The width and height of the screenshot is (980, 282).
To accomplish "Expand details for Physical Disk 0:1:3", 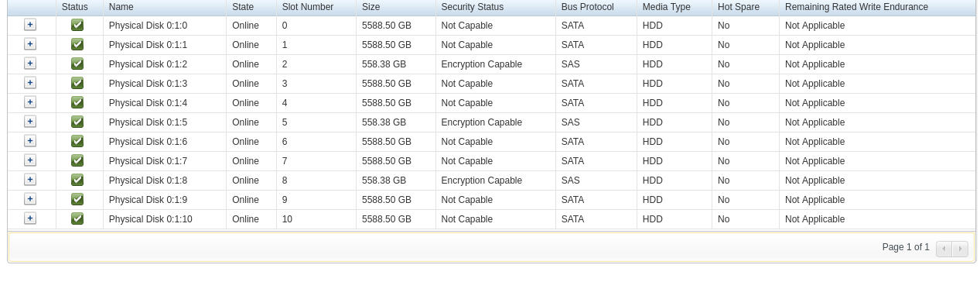I will pyautogui.click(x=30, y=83).
